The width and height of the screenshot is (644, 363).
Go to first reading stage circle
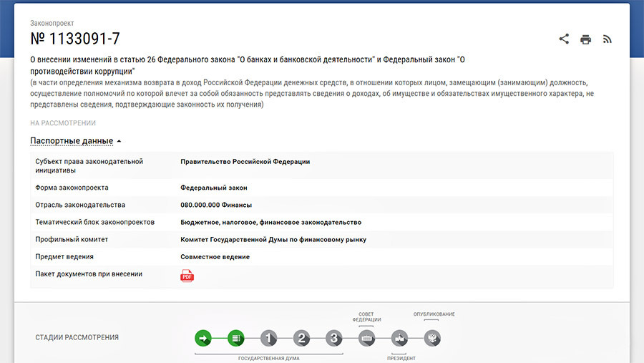268,338
